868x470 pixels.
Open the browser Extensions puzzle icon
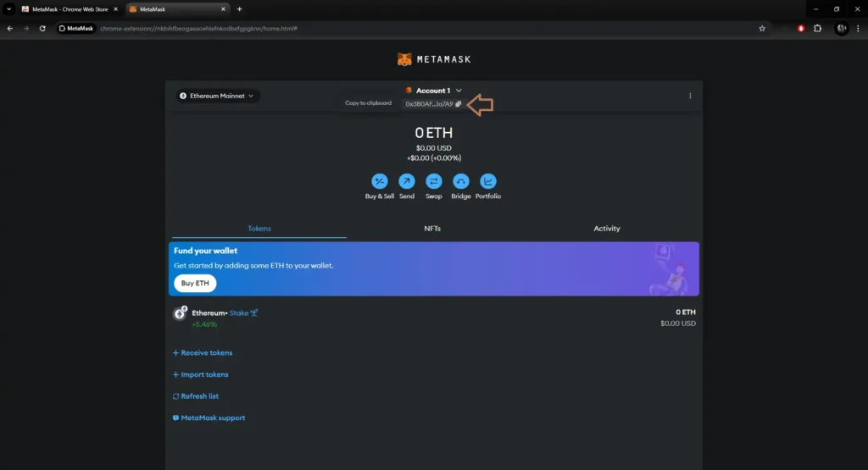click(x=818, y=28)
